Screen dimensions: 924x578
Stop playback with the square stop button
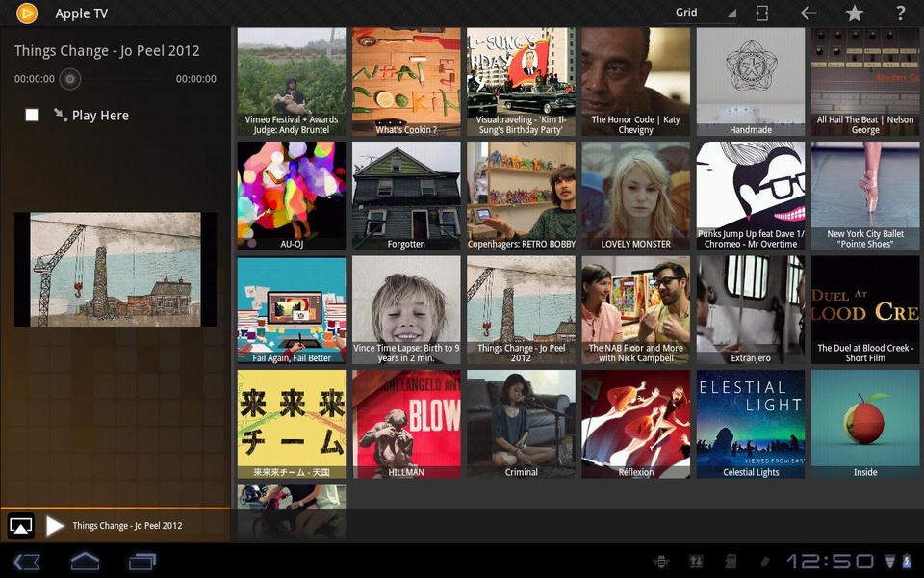click(32, 115)
